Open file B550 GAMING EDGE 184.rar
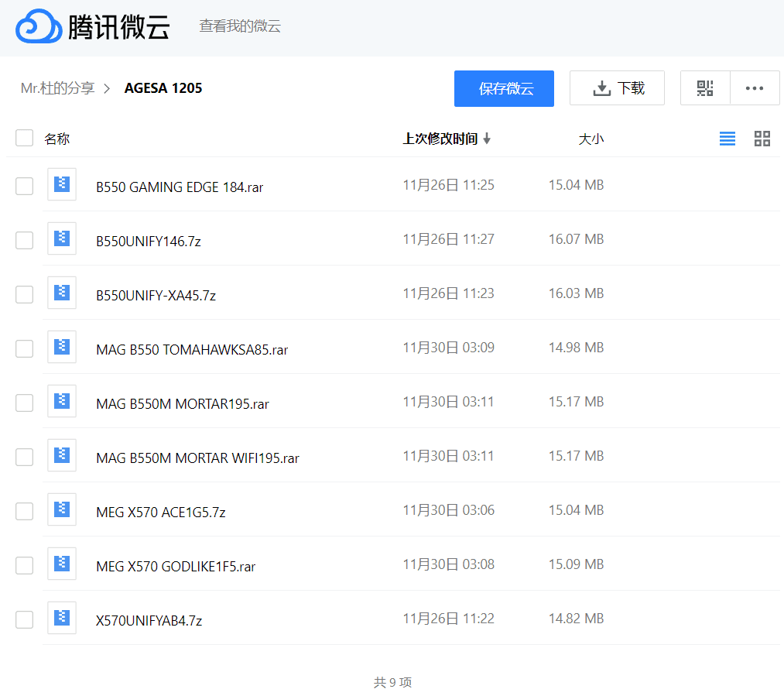The image size is (784, 696). [180, 187]
